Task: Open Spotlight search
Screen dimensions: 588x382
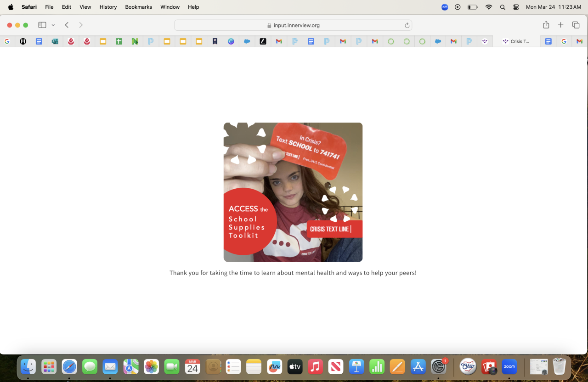Action: pyautogui.click(x=503, y=7)
